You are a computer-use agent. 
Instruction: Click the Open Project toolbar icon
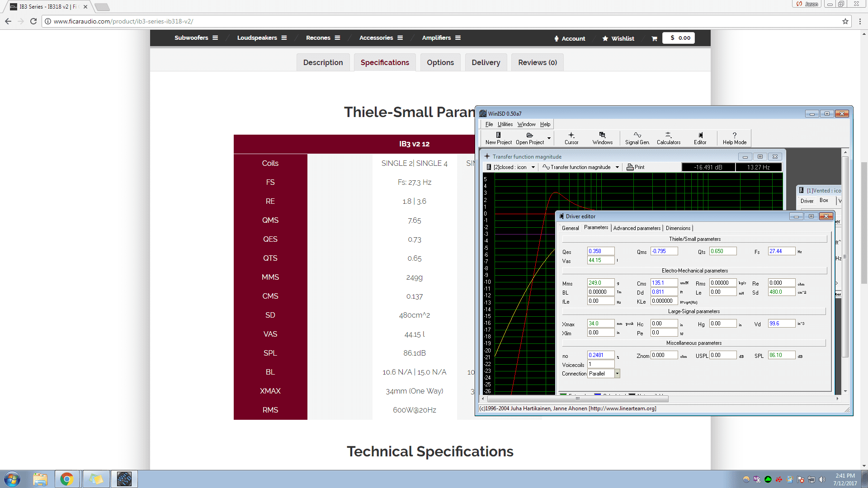(x=530, y=138)
